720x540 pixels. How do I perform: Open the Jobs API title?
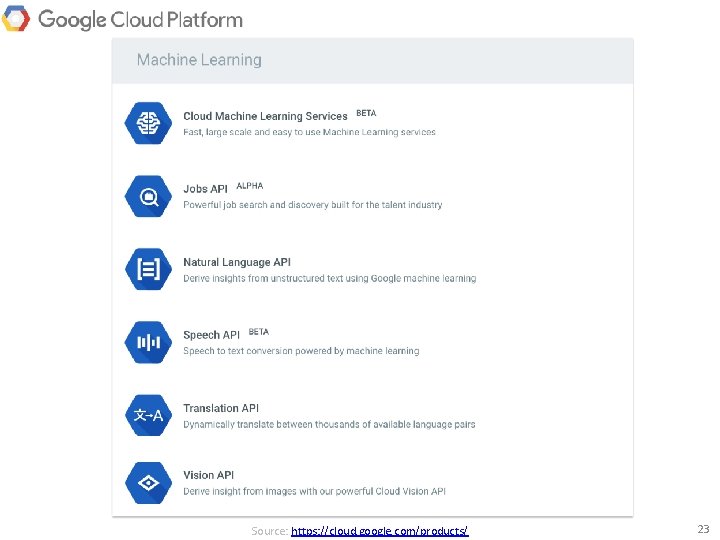point(205,189)
